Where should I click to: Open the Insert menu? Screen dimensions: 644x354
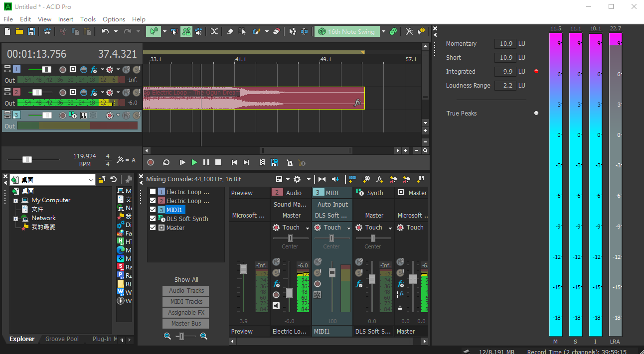point(66,19)
